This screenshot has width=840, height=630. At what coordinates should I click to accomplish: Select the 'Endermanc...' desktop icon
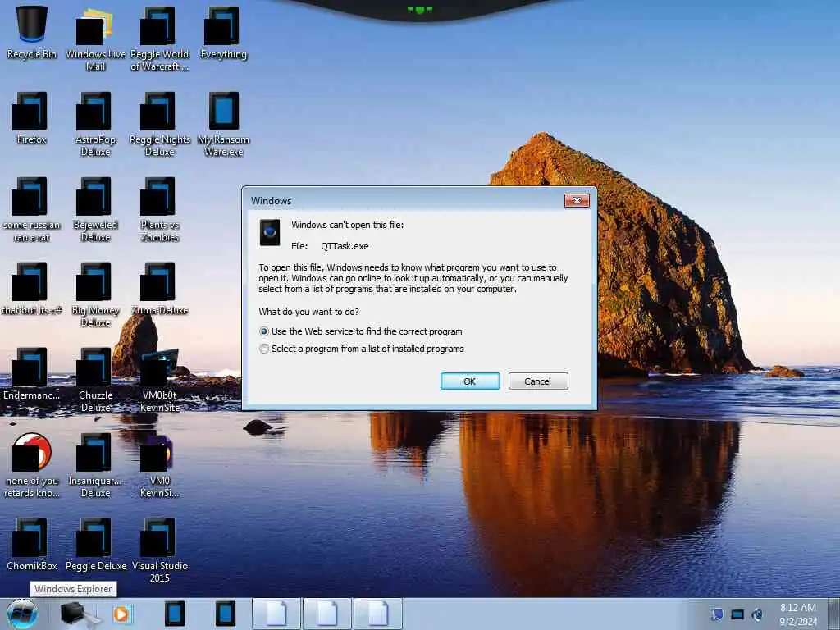click(x=32, y=374)
